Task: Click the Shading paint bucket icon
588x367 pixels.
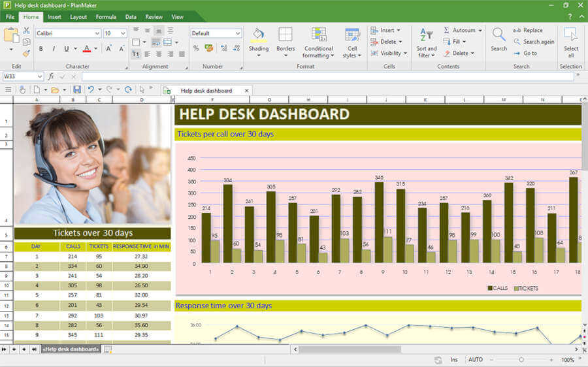Action: (258, 35)
